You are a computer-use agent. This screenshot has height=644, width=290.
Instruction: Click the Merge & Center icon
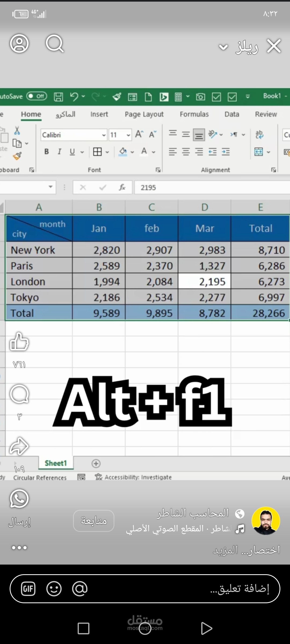[259, 152]
